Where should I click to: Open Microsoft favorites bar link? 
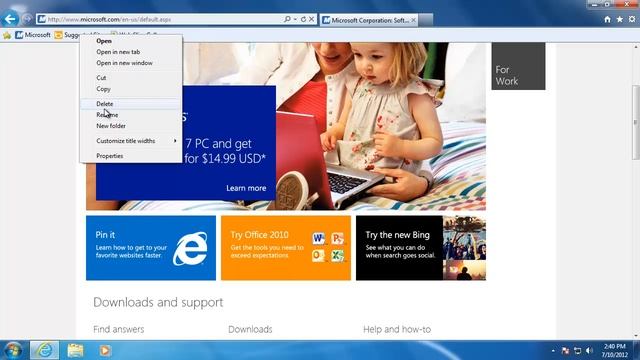pyautogui.click(x=33, y=35)
